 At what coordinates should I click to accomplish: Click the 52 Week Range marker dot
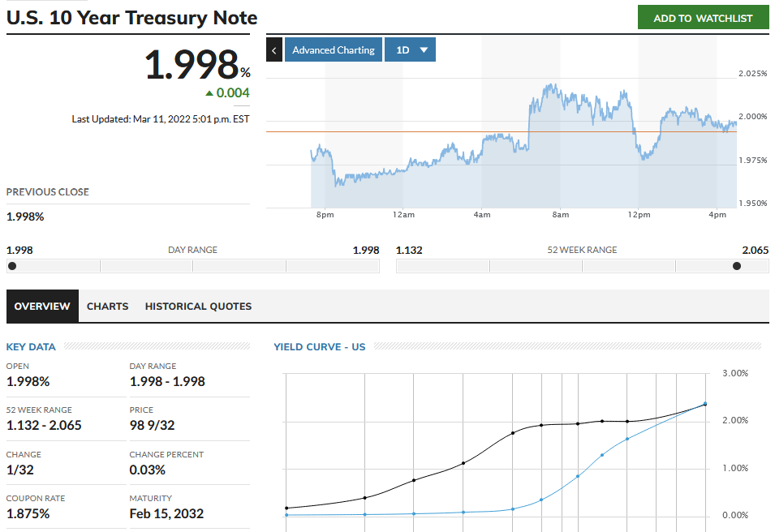(736, 266)
